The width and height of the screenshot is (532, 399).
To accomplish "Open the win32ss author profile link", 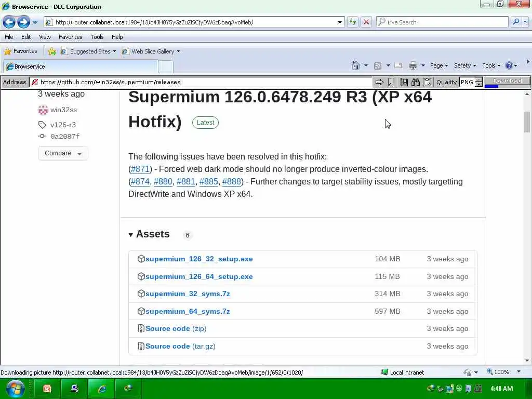I will click(63, 110).
